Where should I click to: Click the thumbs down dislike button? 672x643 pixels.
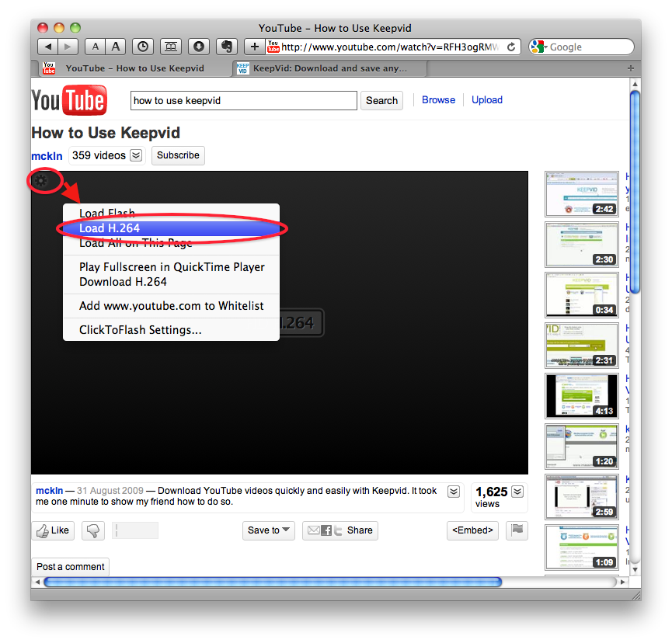(93, 530)
